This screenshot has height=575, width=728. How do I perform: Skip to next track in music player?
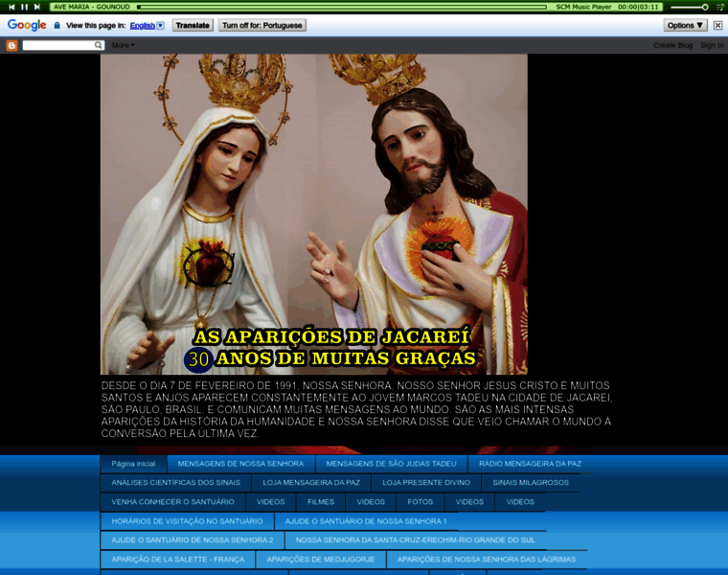click(36, 7)
